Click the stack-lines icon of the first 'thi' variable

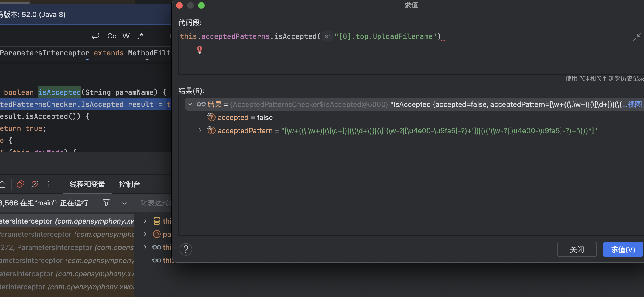pos(157,221)
